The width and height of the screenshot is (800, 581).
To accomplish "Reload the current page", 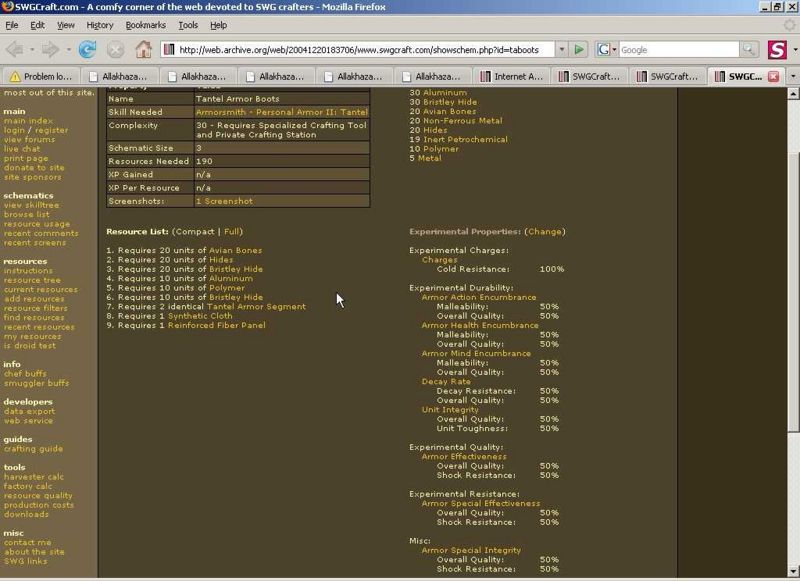I will point(87,49).
